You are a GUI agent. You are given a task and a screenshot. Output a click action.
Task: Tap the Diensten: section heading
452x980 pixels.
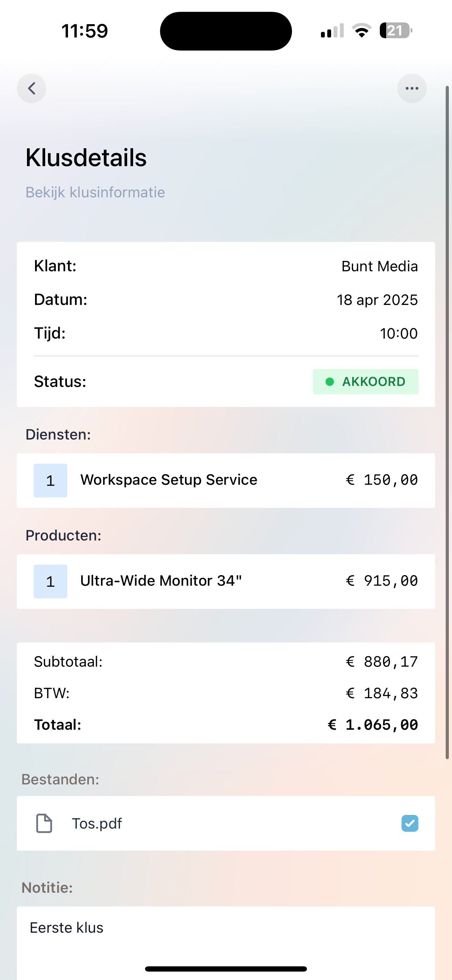pyautogui.click(x=58, y=435)
